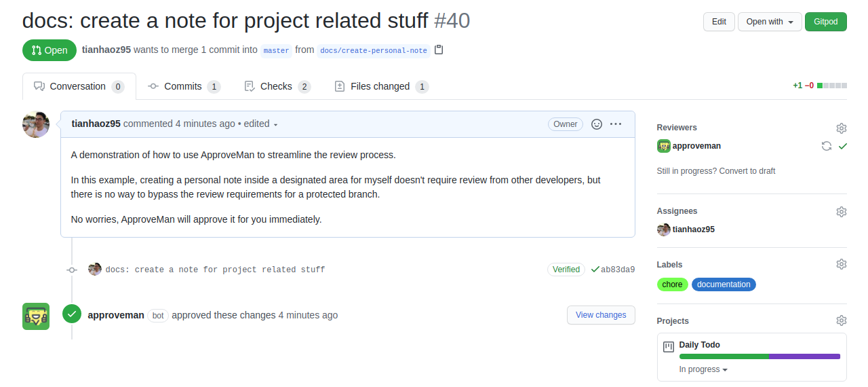Click the approval's 4 minutes ago timestamp
The image size is (868, 387).
(308, 315)
